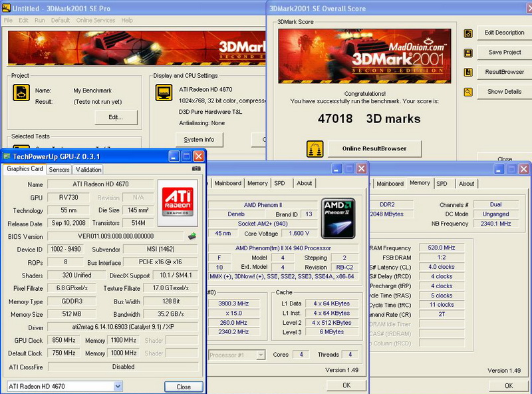Open the Mainboard tab in the right CPU-Z window

(x=390, y=184)
